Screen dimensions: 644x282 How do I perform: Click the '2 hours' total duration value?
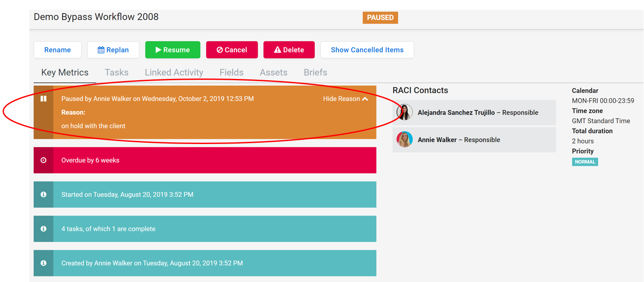tap(583, 141)
